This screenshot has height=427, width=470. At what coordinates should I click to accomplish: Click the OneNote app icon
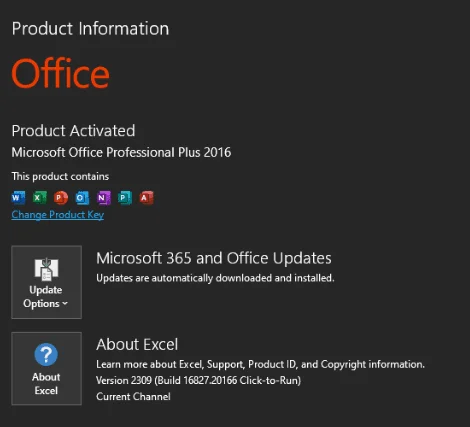104,198
